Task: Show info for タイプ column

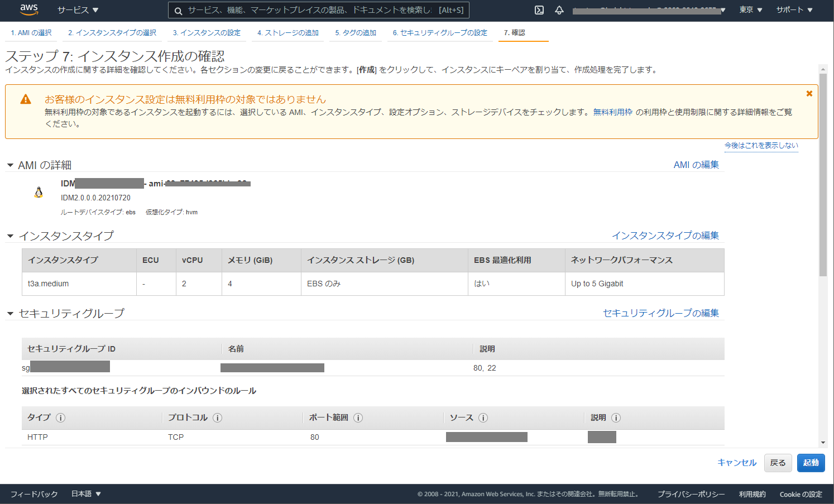Action: pyautogui.click(x=61, y=417)
